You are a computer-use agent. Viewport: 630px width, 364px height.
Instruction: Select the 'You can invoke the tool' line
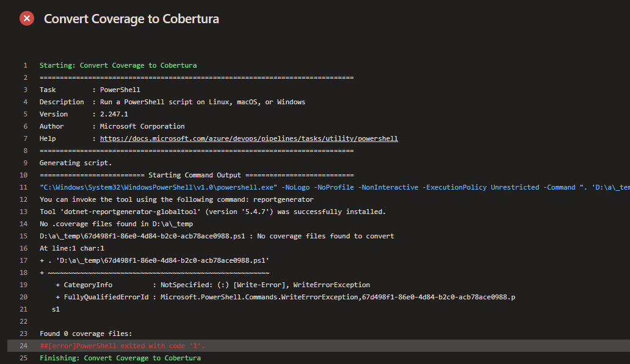(176, 199)
